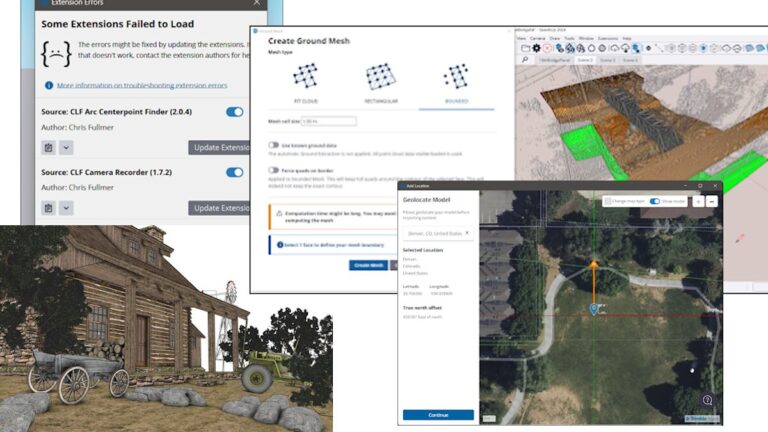Clear the Denver location search field
Image resolution: width=768 pixels, height=432 pixels.
click(466, 232)
